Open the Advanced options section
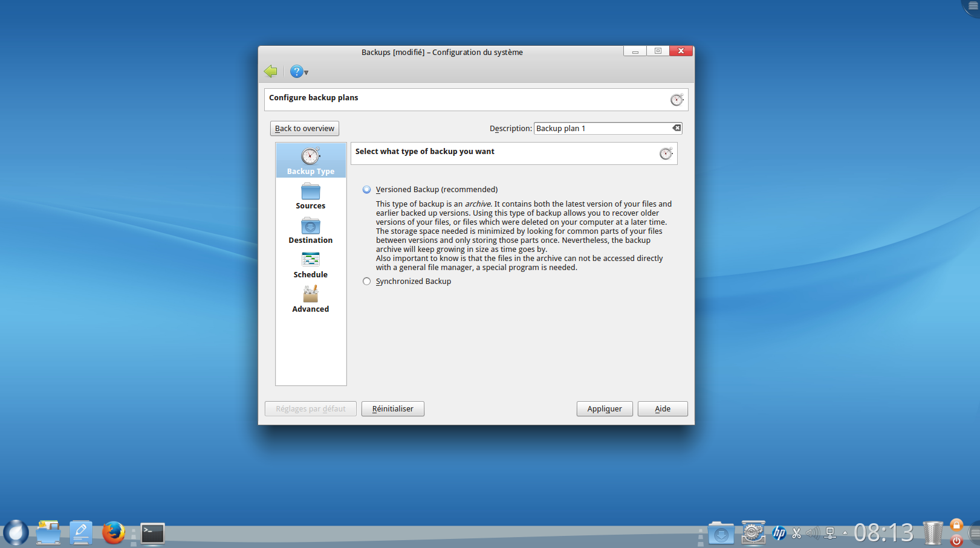The width and height of the screenshot is (980, 548). tap(310, 300)
